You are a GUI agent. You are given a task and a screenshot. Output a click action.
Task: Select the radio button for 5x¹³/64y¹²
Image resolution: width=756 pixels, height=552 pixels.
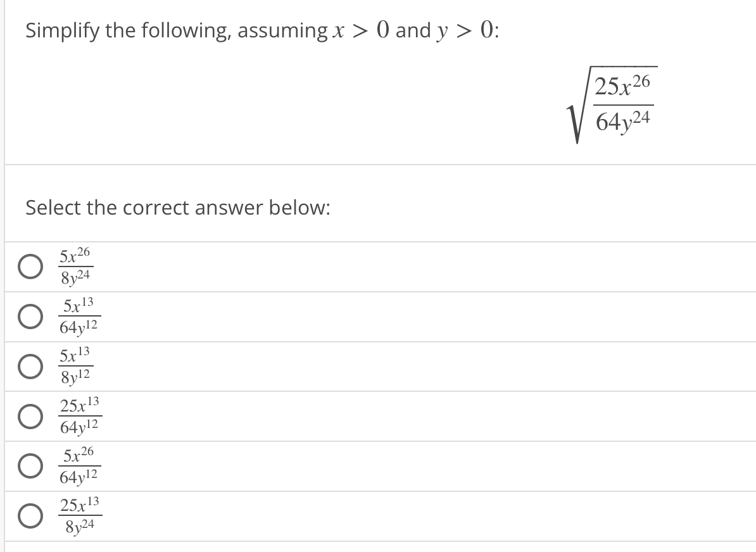[30, 317]
